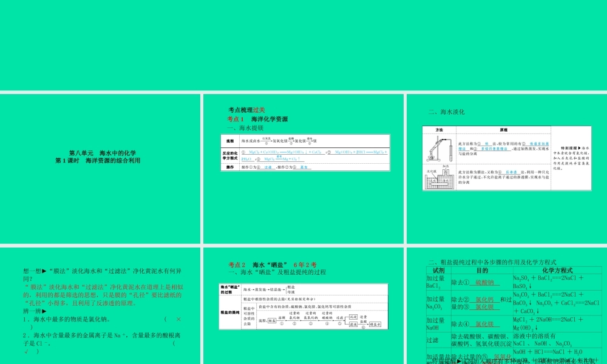Click the 化学方程式 column header
Screen dimensions: 607x364
coord(557,271)
